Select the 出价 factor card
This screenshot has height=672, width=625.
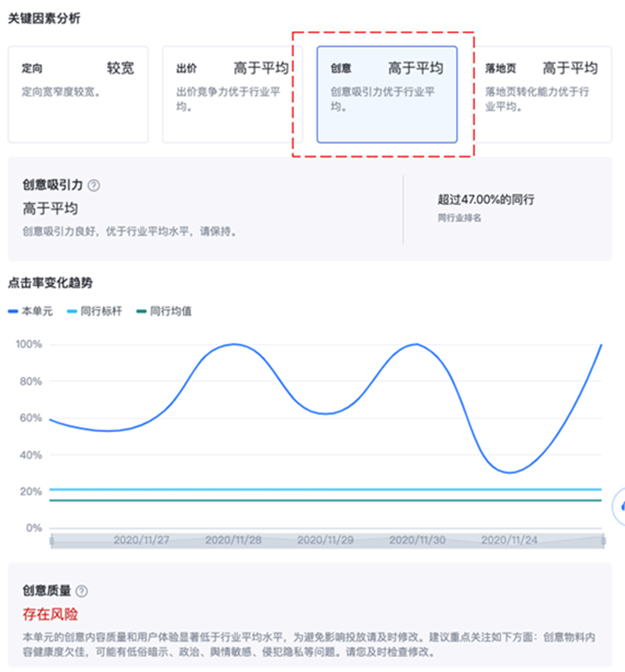pos(232,94)
